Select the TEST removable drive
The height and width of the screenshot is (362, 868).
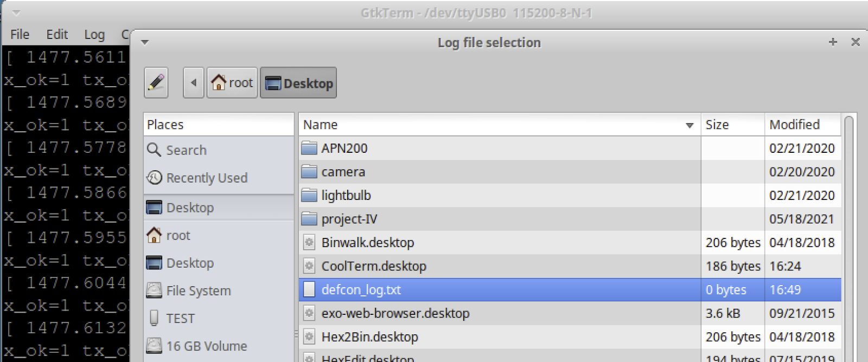click(180, 319)
